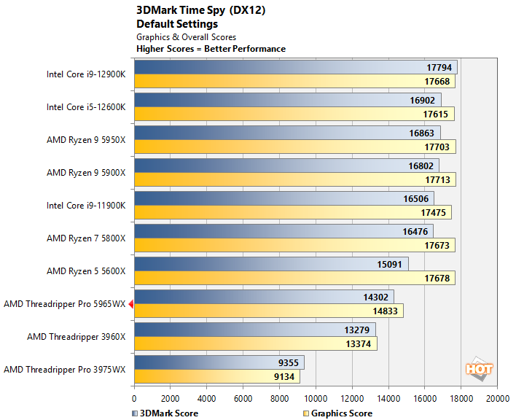Click the 17673 graphics score value
This screenshot has height=420, width=516.
click(x=437, y=246)
